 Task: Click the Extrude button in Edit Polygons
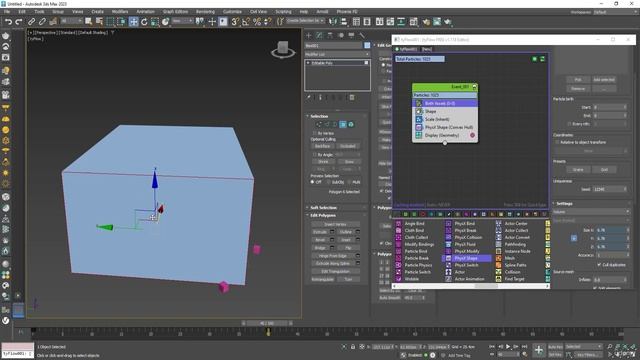click(x=320, y=232)
